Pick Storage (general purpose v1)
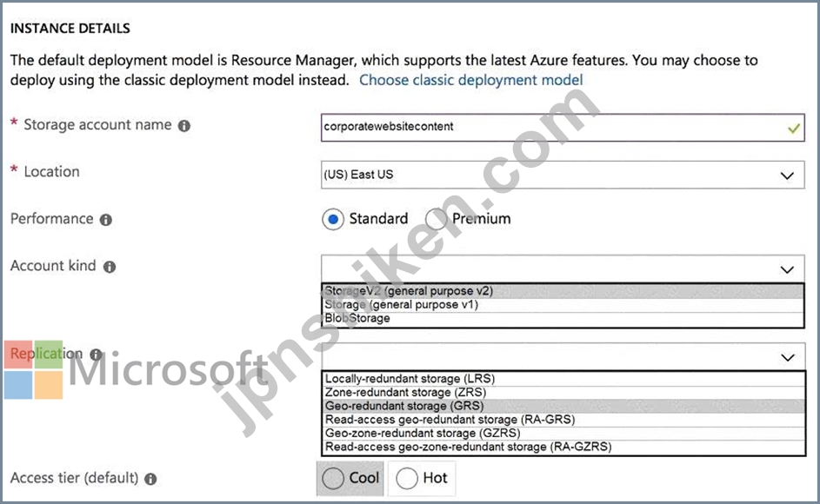The image size is (820, 504). click(x=563, y=304)
